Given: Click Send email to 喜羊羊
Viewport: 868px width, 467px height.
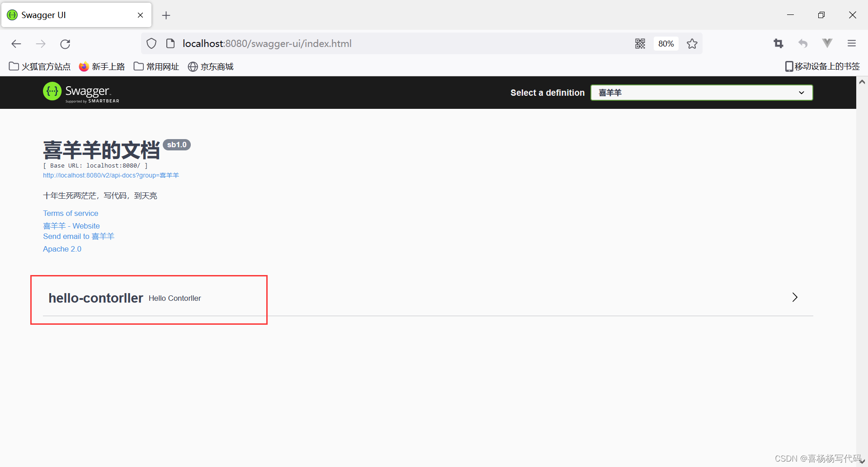Looking at the screenshot, I should (78, 236).
